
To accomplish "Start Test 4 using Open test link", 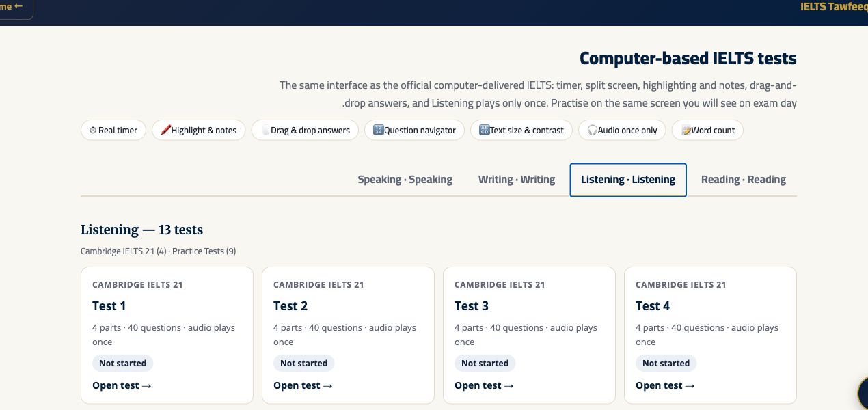I will [665, 385].
